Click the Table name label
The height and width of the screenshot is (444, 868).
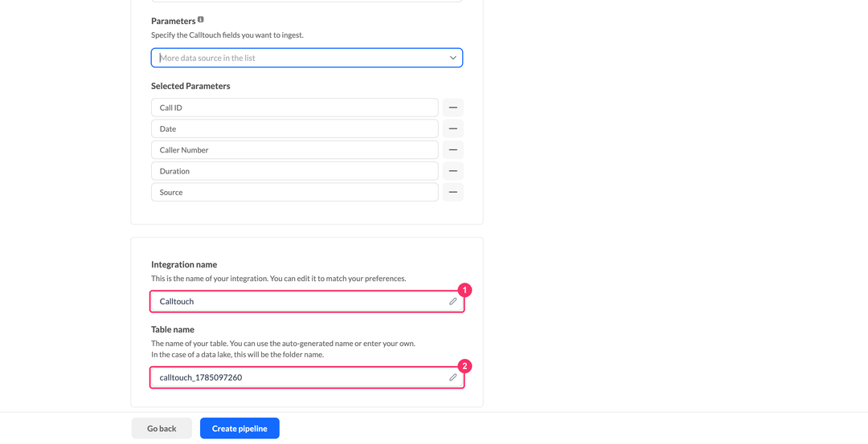[x=173, y=329]
